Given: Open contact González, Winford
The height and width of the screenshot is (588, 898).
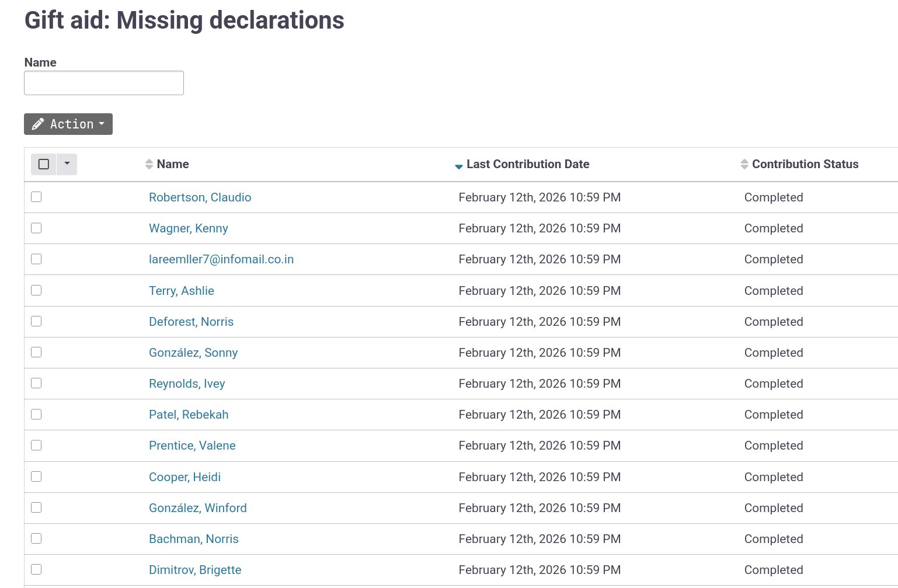Looking at the screenshot, I should coord(198,508).
